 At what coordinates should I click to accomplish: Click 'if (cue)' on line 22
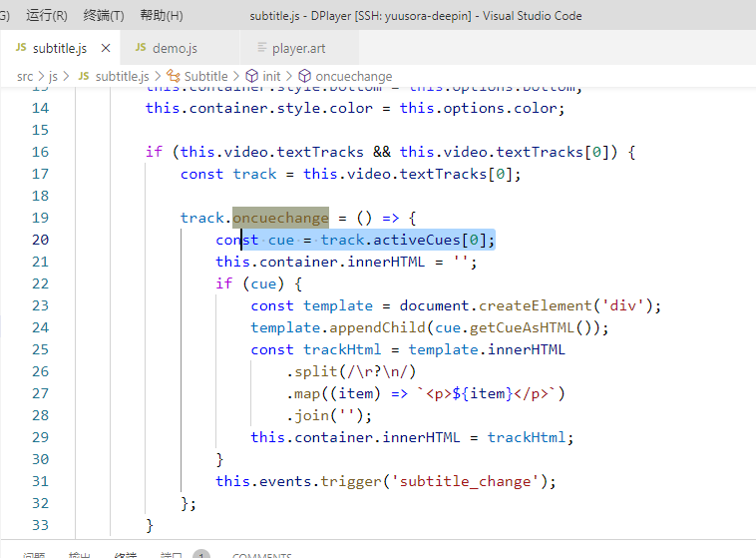tap(249, 283)
